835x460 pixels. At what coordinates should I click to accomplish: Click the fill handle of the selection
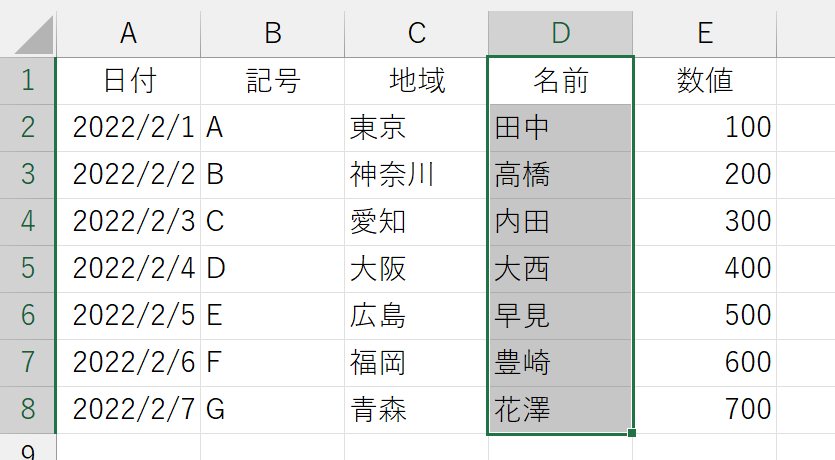coord(632,433)
